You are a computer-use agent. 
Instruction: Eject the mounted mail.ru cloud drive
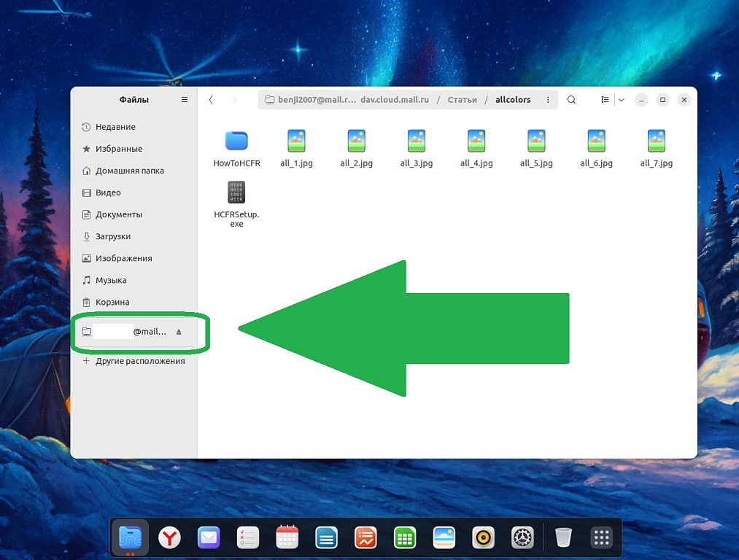179,332
